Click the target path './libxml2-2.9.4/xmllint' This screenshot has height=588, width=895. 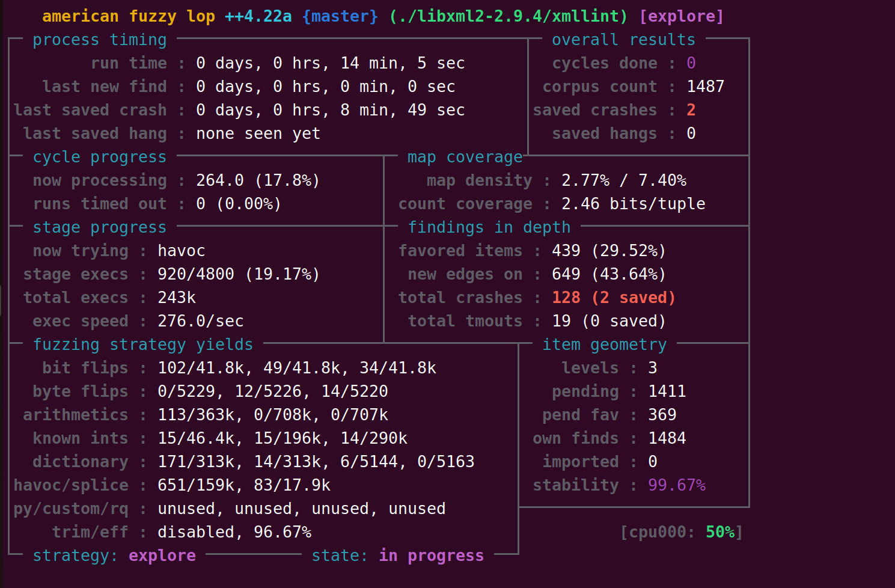coord(509,16)
